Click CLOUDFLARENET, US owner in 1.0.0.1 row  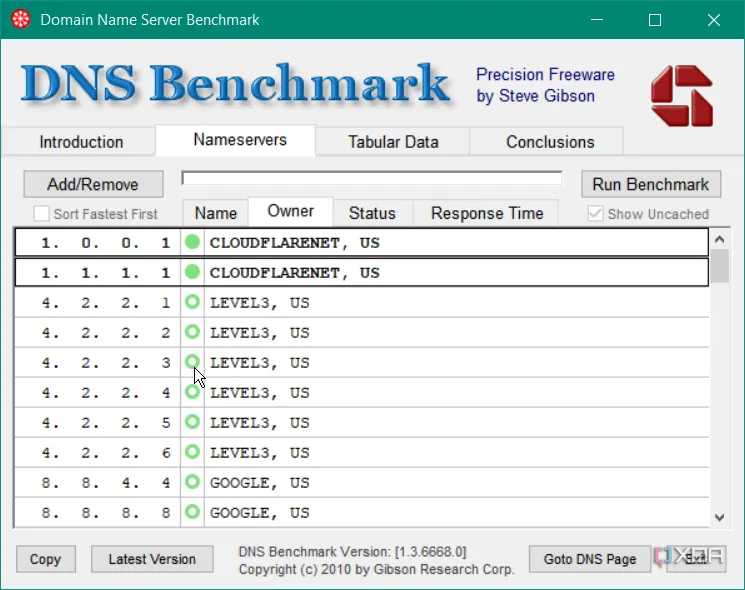[295, 243]
